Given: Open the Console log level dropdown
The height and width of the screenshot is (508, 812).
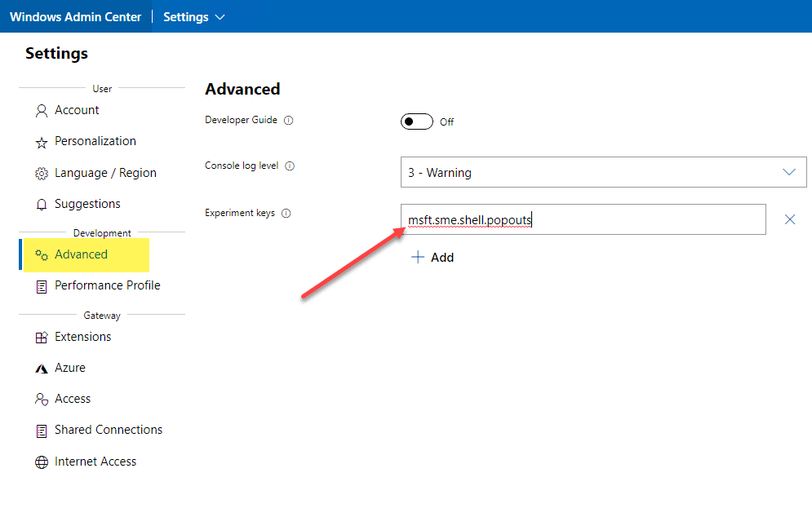Looking at the screenshot, I should pos(603,173).
